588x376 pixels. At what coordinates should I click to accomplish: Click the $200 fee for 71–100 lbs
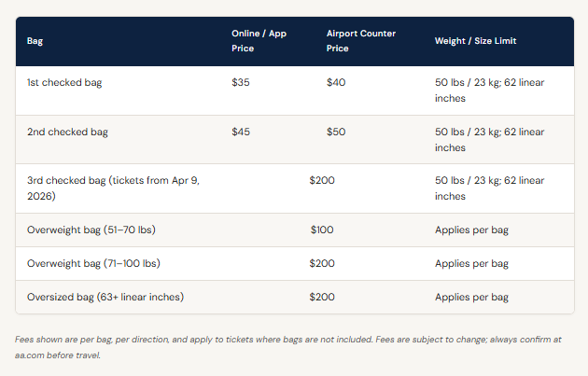322,263
